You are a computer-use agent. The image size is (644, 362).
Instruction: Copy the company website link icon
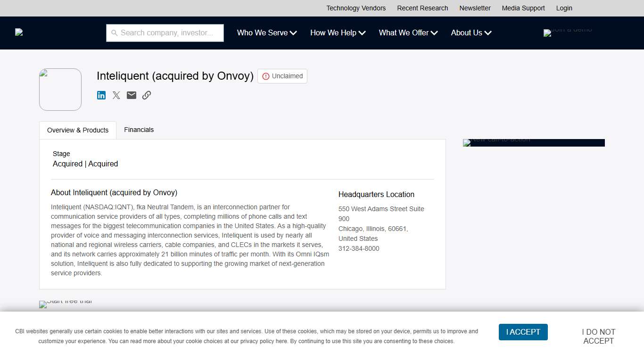pos(146,95)
